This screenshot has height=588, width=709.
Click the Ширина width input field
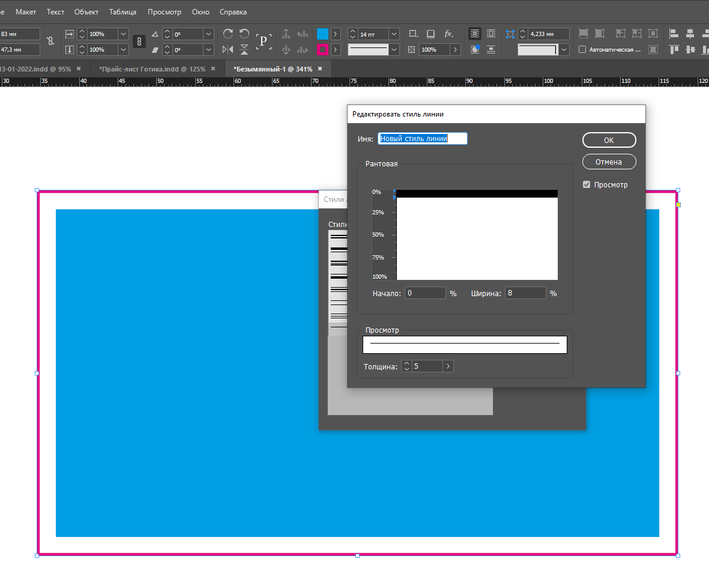pos(525,294)
